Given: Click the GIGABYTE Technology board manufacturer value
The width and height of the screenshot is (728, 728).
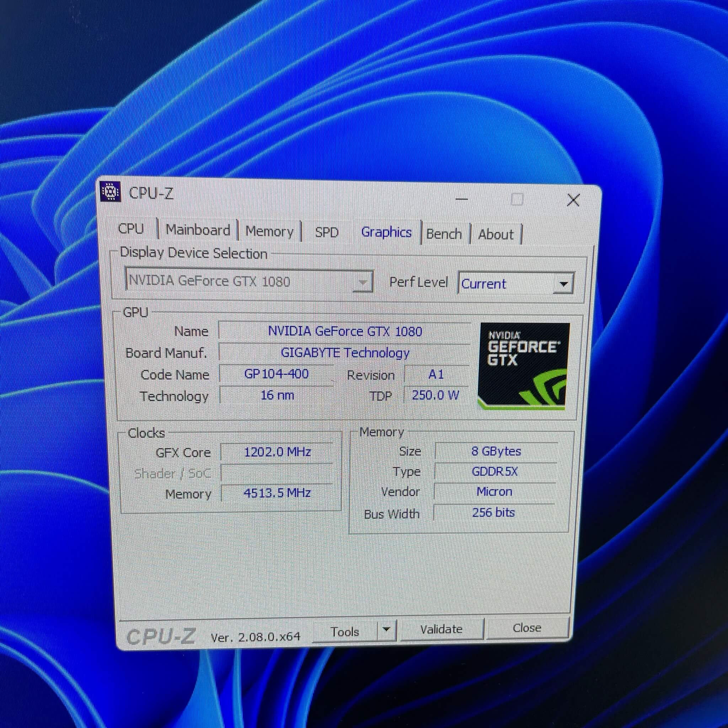Looking at the screenshot, I should [x=344, y=353].
